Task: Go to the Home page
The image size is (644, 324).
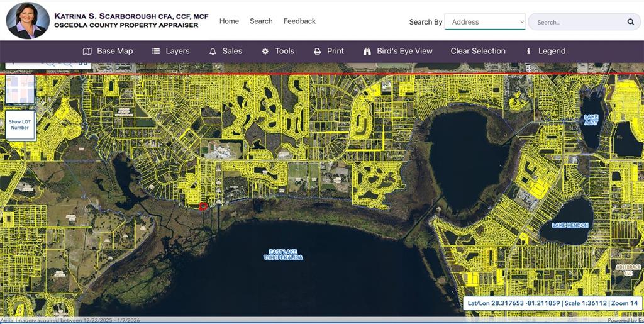Action: (x=229, y=21)
